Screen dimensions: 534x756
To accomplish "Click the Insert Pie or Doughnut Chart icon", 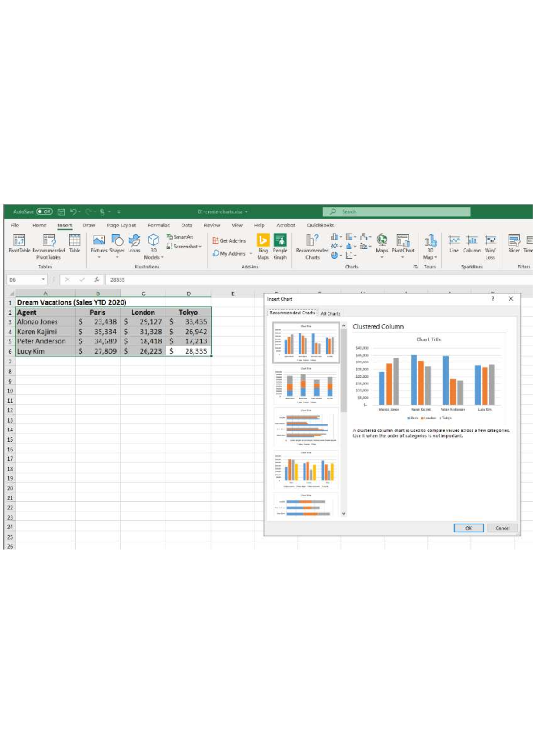I will pyautogui.click(x=334, y=255).
